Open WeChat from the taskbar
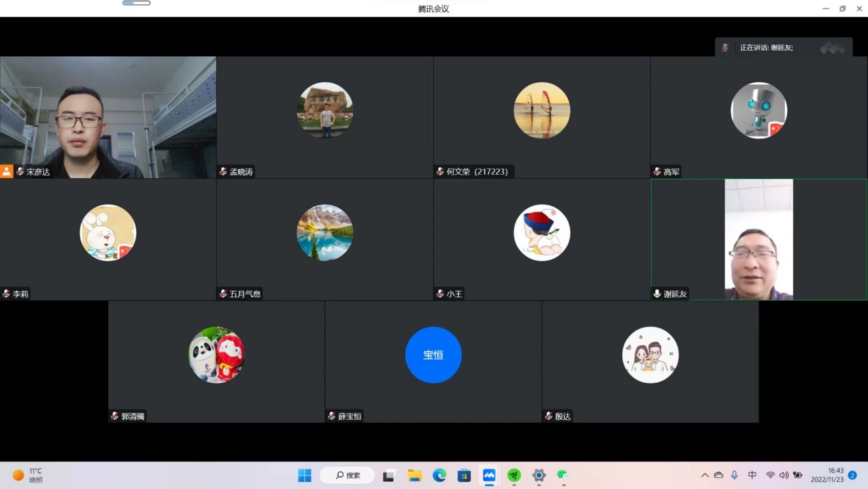The height and width of the screenshot is (489, 868). point(563,475)
